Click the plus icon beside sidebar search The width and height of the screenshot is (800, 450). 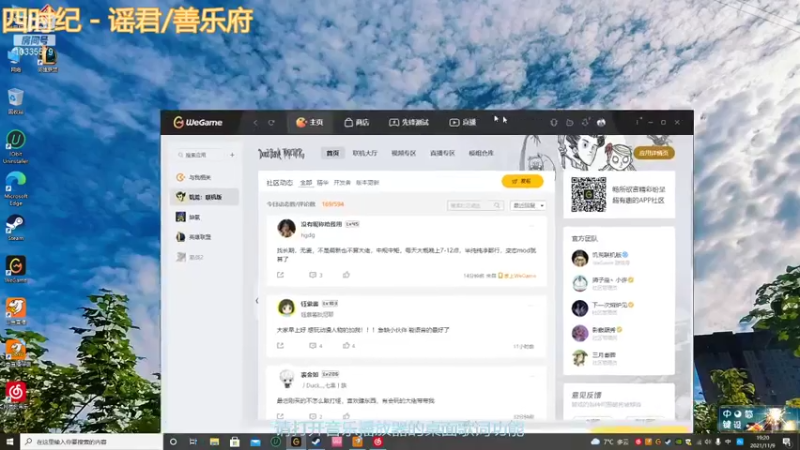tap(232, 155)
